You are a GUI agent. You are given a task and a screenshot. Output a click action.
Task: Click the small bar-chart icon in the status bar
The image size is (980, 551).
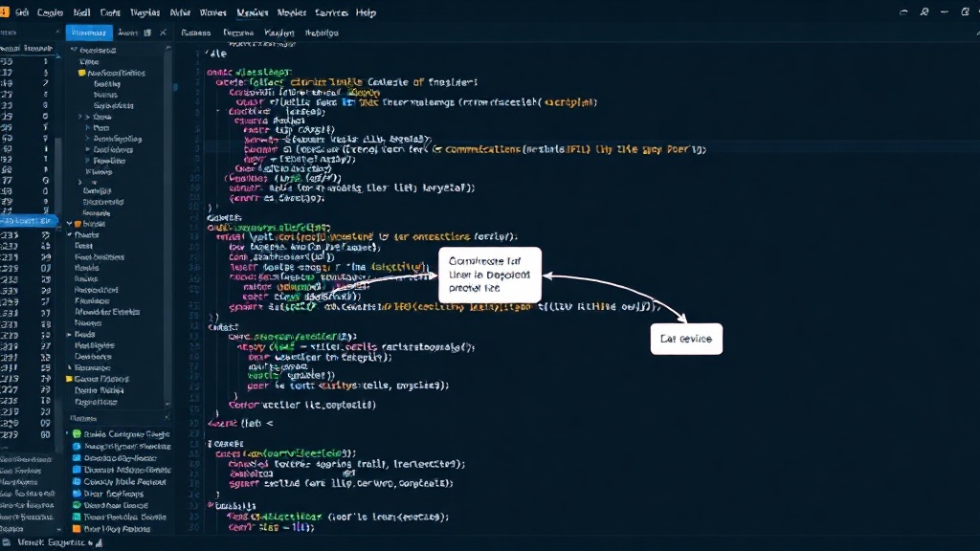pos(99,543)
